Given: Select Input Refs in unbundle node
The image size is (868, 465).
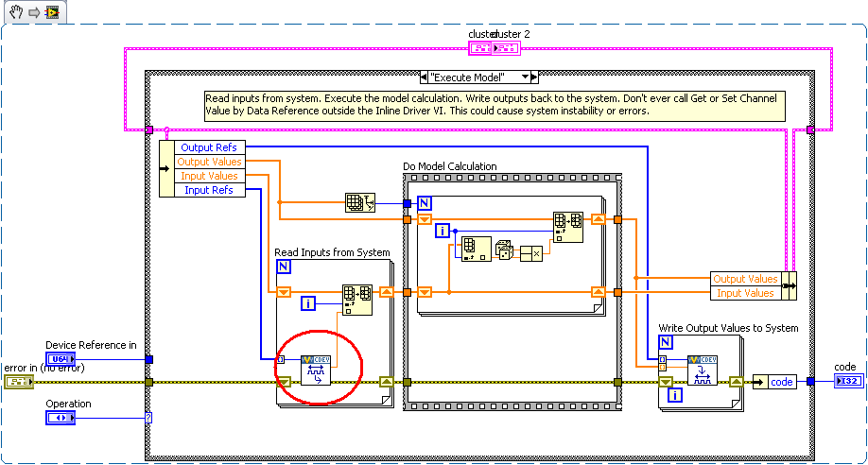Looking at the screenshot, I should click(x=210, y=190).
